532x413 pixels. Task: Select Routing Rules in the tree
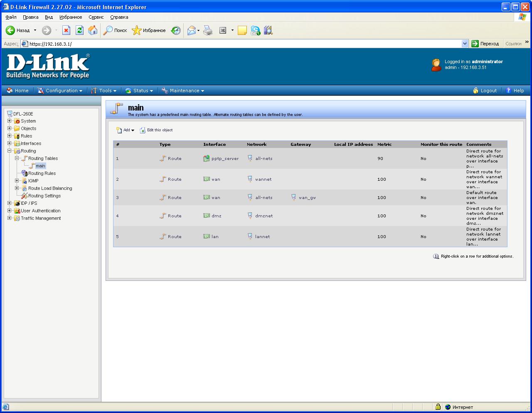[x=42, y=173]
